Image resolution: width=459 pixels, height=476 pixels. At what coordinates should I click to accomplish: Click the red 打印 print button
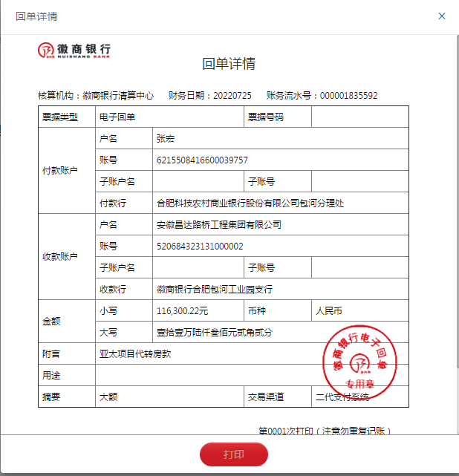[x=233, y=454]
